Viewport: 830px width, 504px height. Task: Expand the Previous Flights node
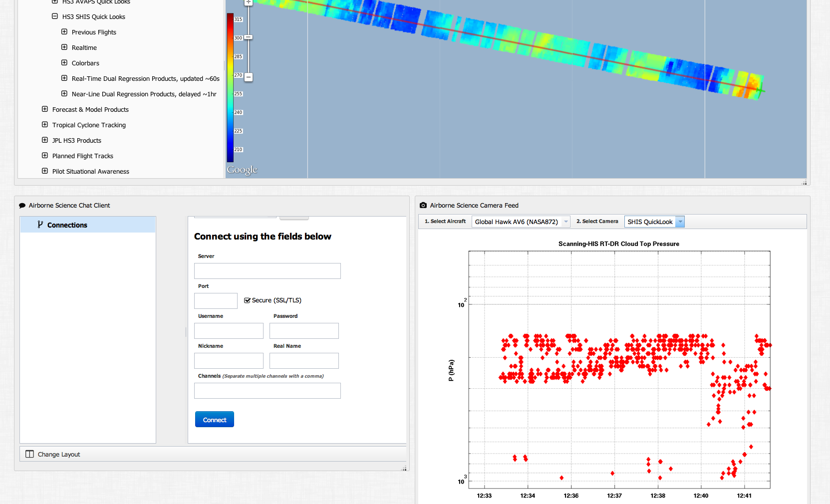click(x=64, y=32)
